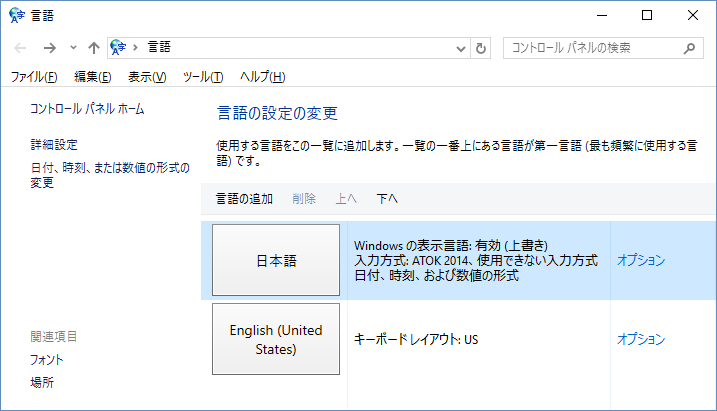The width and height of the screenshot is (717, 411).
Task: Select the English (United States) language tile
Action: pyautogui.click(x=276, y=340)
